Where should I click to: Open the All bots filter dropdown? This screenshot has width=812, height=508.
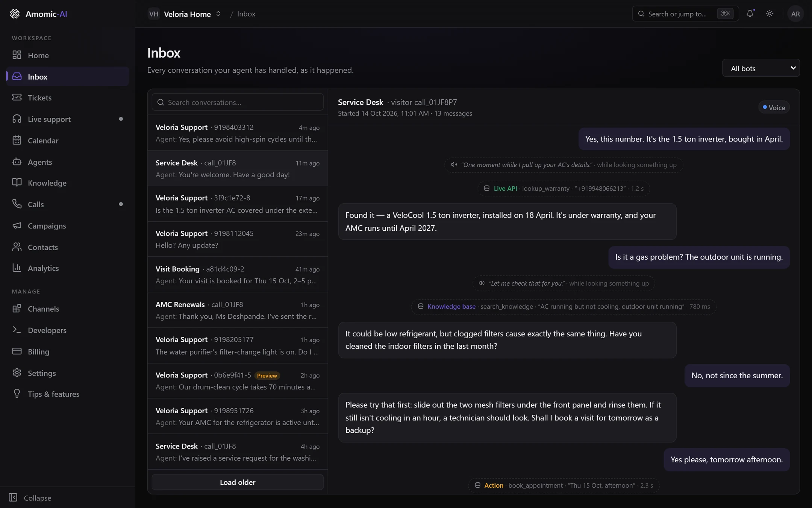(761, 68)
